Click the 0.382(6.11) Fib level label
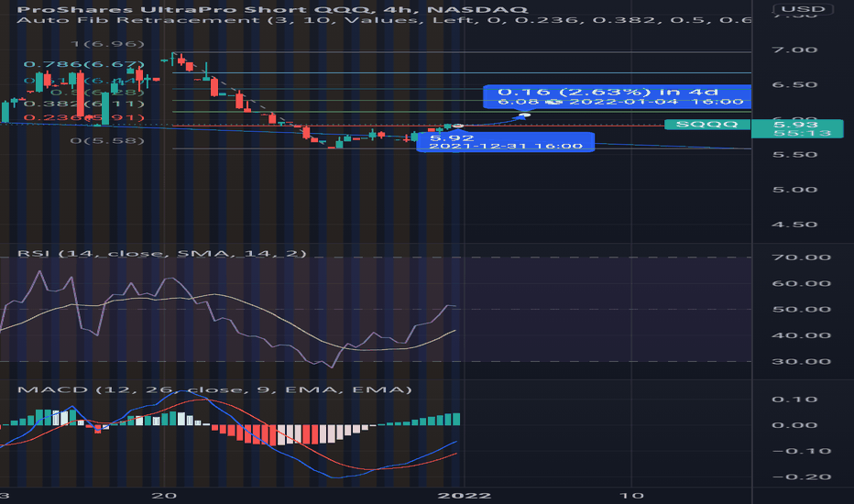The image size is (854, 504). 84,104
